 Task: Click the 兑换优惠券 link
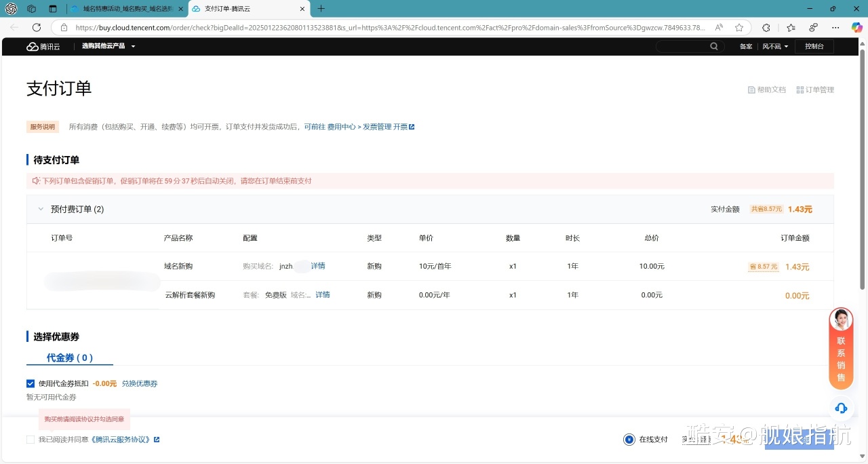click(140, 383)
